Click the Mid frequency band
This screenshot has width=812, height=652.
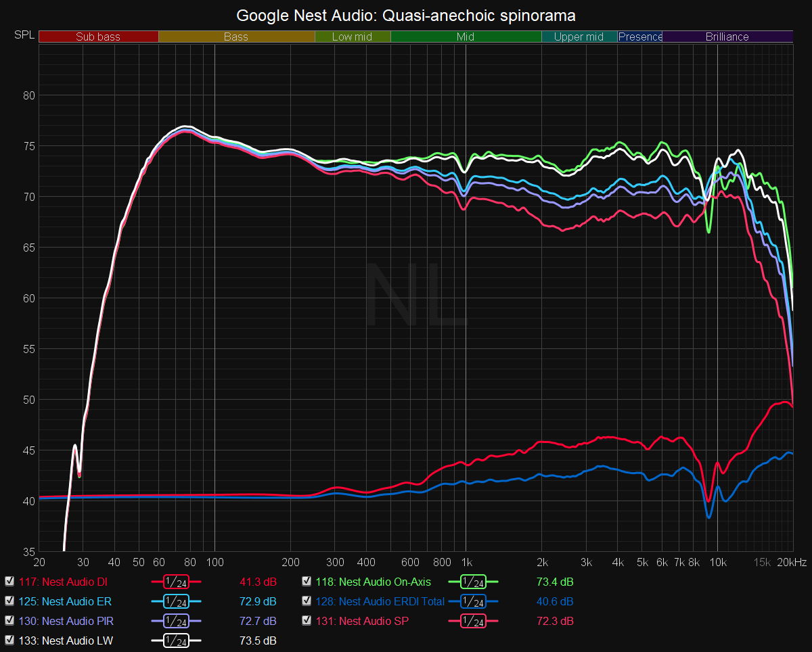click(x=466, y=37)
